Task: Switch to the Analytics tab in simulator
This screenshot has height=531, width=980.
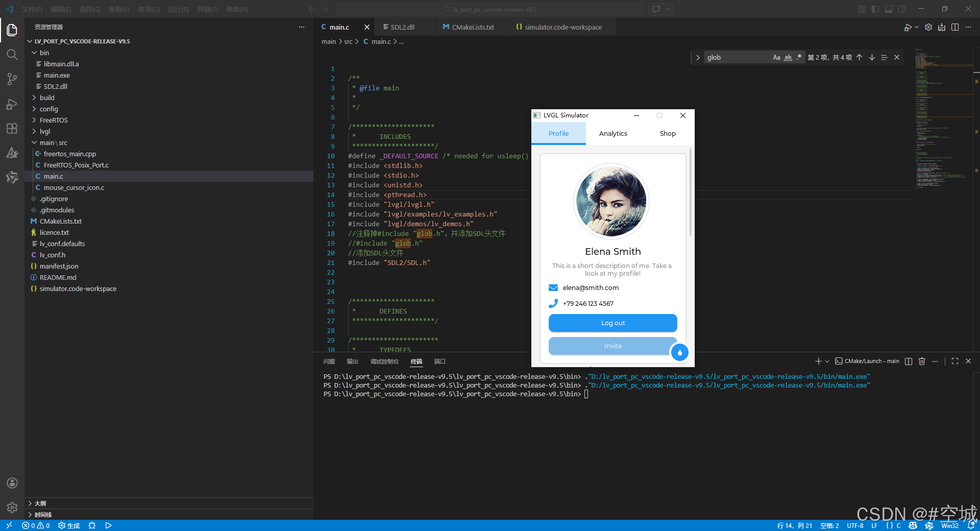Action: point(613,133)
